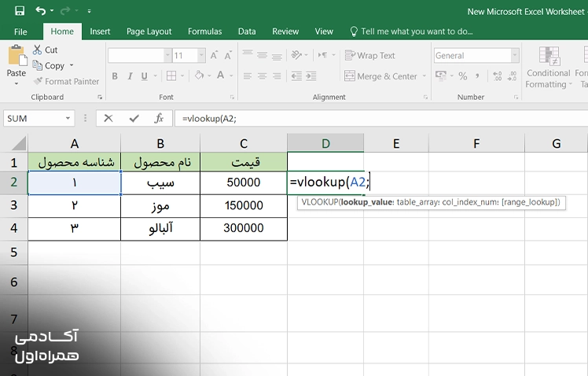Click the Paste clipboard icon
Viewport: 588px width, 376px height.
coord(17,55)
